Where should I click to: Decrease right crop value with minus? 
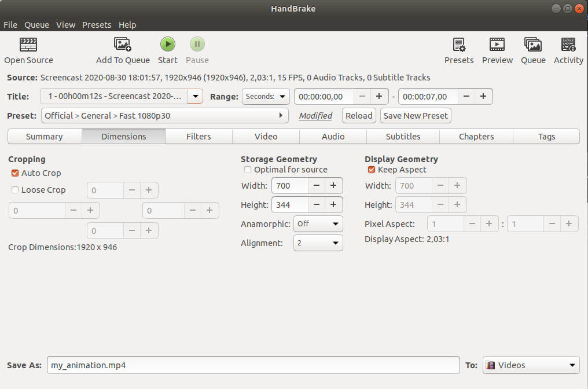coord(193,211)
